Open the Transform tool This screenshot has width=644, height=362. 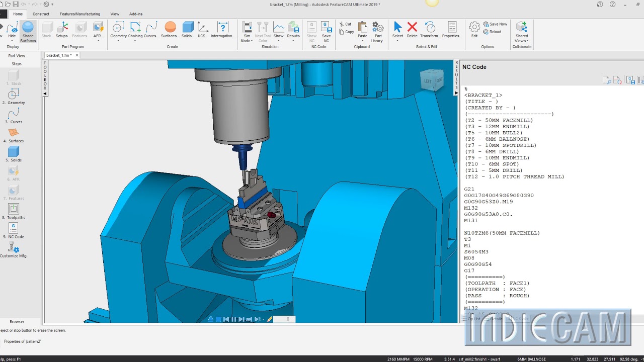[430, 31]
